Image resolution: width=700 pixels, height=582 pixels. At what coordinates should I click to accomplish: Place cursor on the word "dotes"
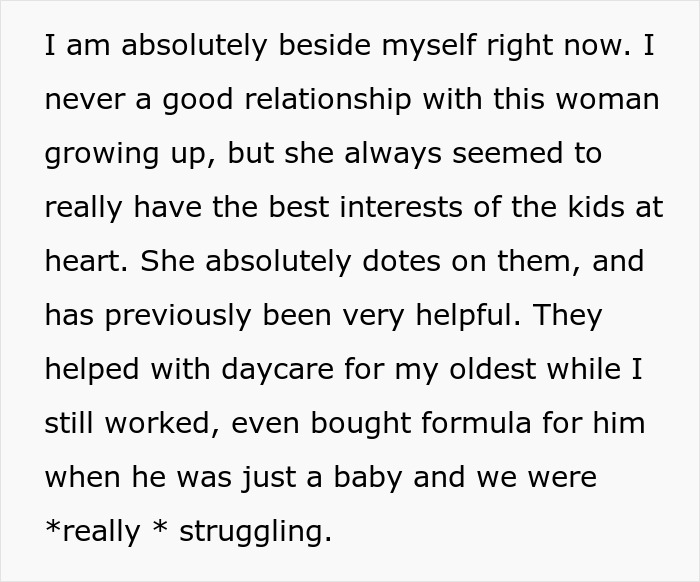tap(412, 262)
